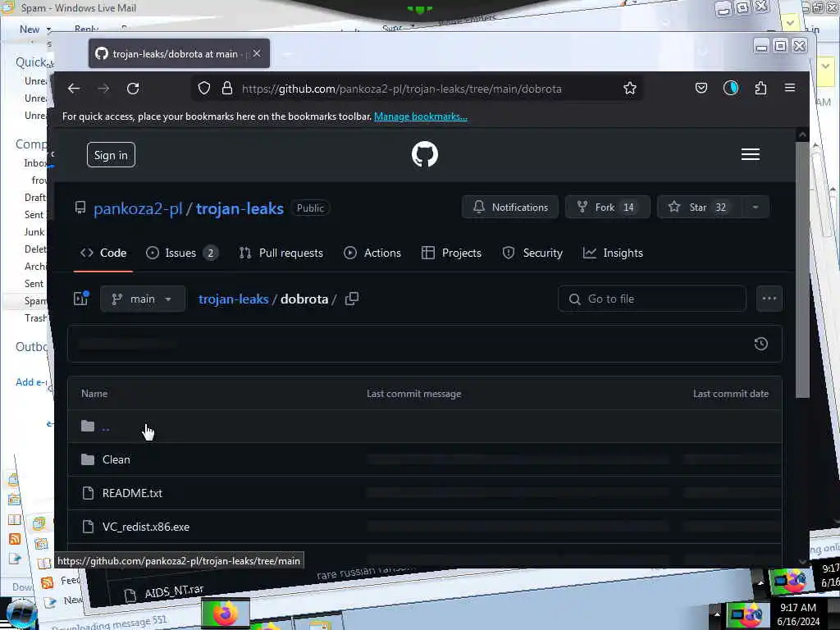Screen dimensions: 840x630
Task: Open the Pocket save icon in toolbar
Action: pos(701,88)
